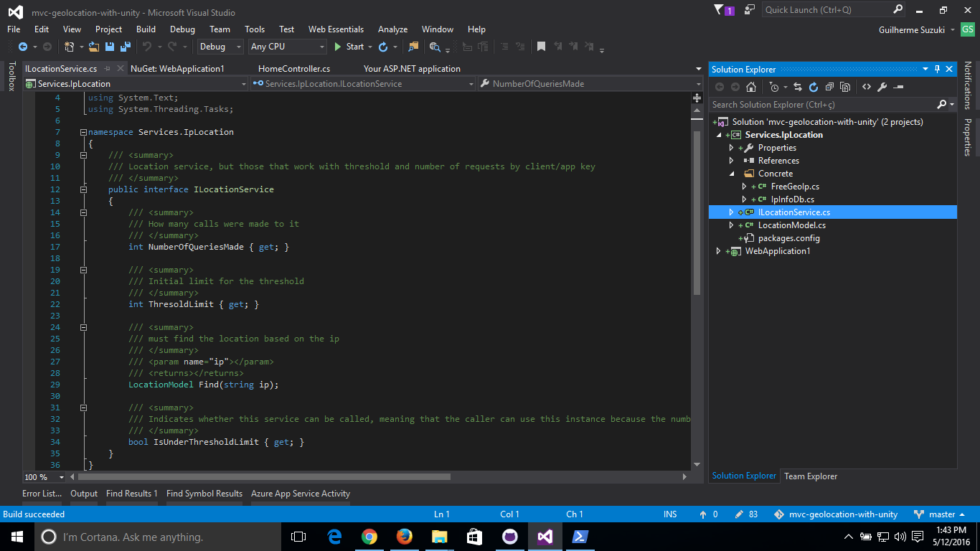Open the Analyze menu

(x=392, y=29)
